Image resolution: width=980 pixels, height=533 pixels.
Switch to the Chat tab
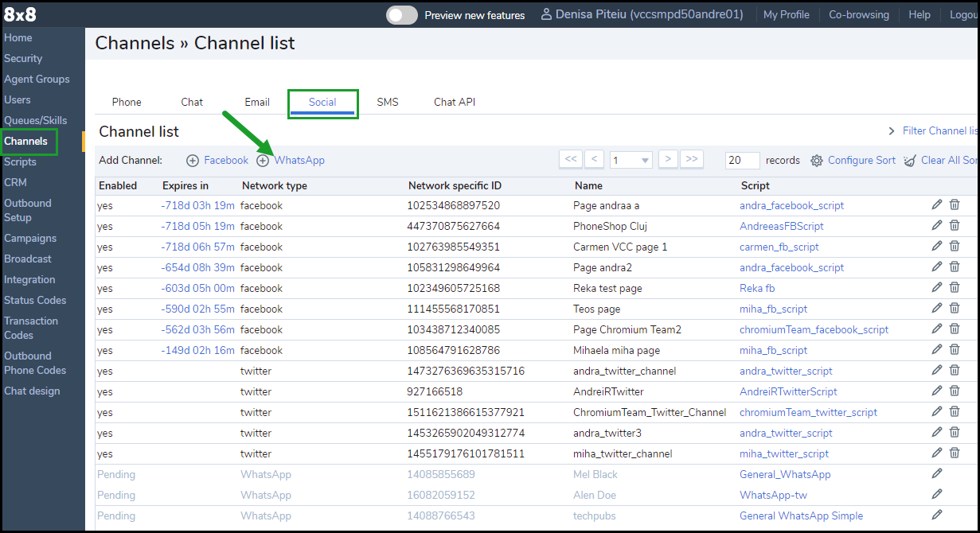(192, 102)
